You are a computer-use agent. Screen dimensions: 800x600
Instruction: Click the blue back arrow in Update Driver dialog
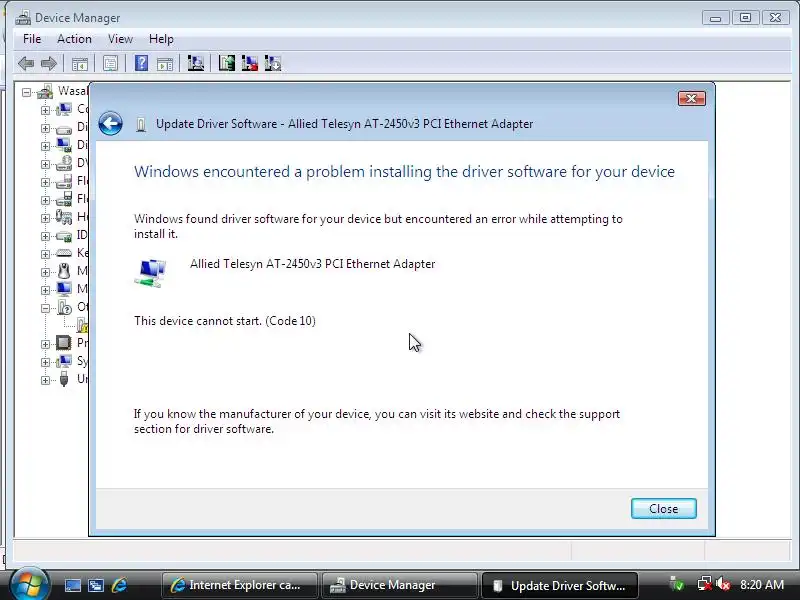(x=110, y=123)
